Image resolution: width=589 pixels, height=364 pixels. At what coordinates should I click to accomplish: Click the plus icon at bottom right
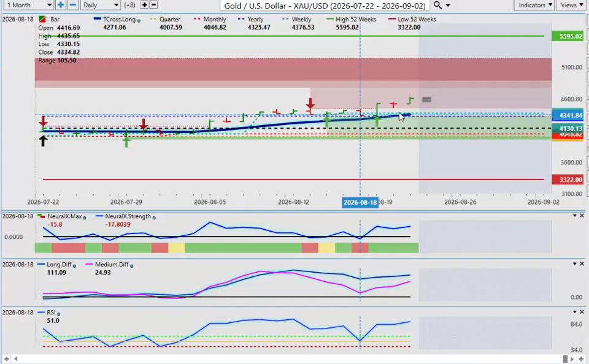[581, 359]
